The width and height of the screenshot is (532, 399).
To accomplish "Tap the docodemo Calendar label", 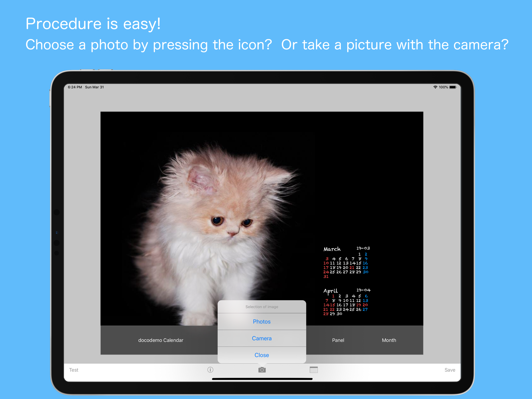I will 161,340.
